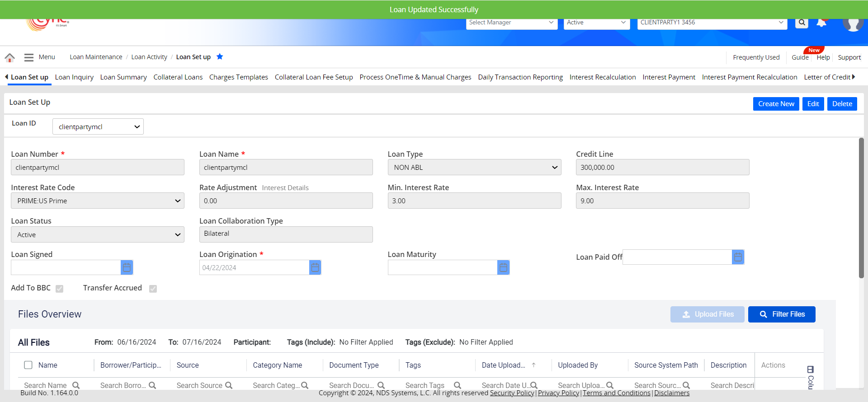868x402 pixels.
Task: Click the blue favorite star icon
Action: point(220,56)
